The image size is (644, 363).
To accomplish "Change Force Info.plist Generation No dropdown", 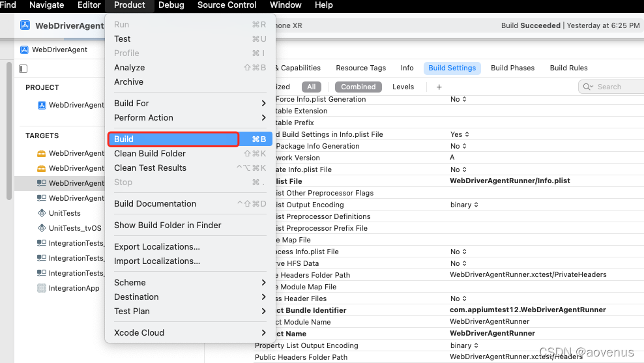I will [458, 99].
